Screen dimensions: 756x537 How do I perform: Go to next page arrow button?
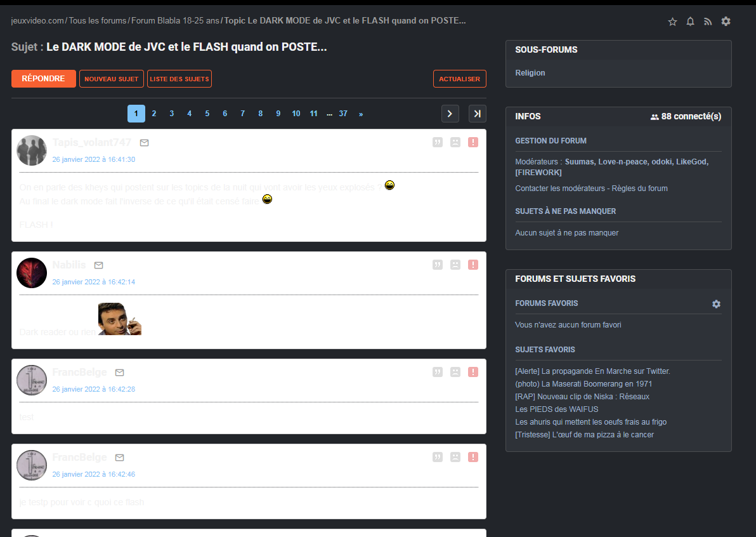coord(450,114)
